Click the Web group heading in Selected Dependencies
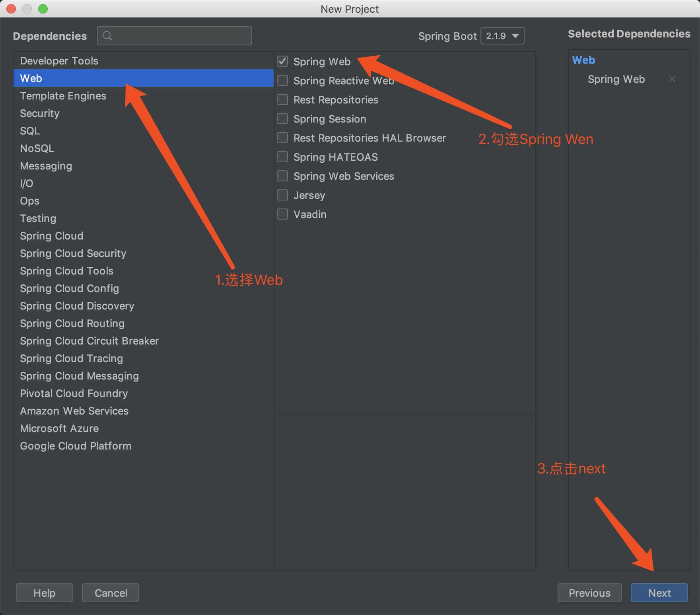Viewport: 700px width, 615px height. pyautogui.click(x=583, y=60)
